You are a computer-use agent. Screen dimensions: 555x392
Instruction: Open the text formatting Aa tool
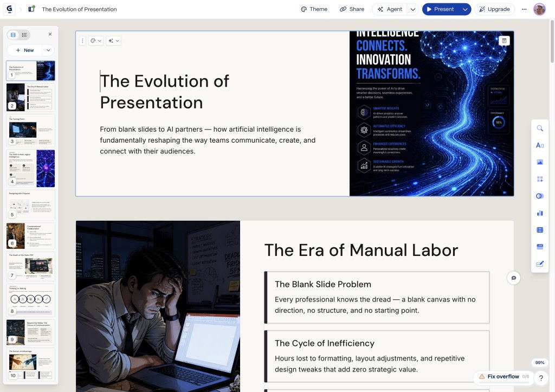click(540, 145)
